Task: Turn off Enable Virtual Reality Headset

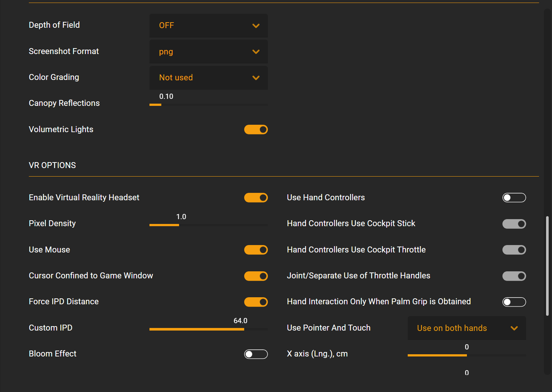Action: 256,198
